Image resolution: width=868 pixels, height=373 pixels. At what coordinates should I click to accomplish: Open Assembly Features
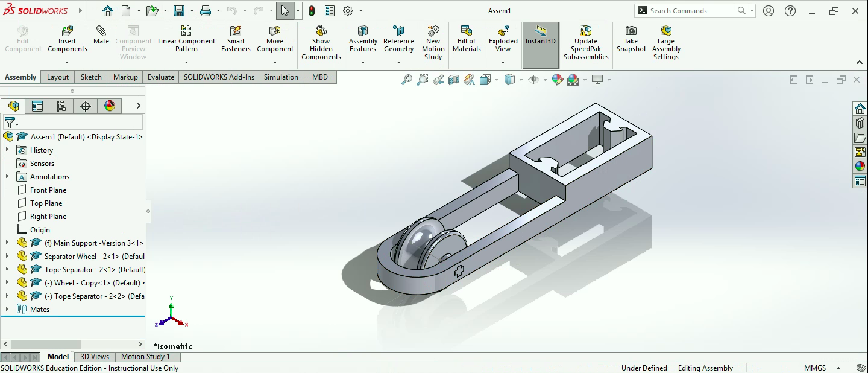363,39
